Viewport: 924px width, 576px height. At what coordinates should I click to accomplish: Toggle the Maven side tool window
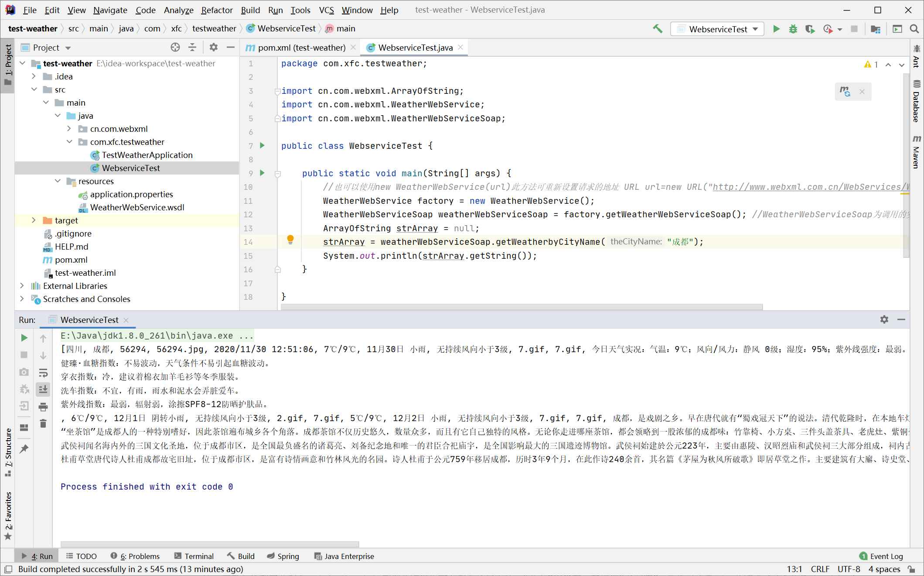click(x=917, y=152)
